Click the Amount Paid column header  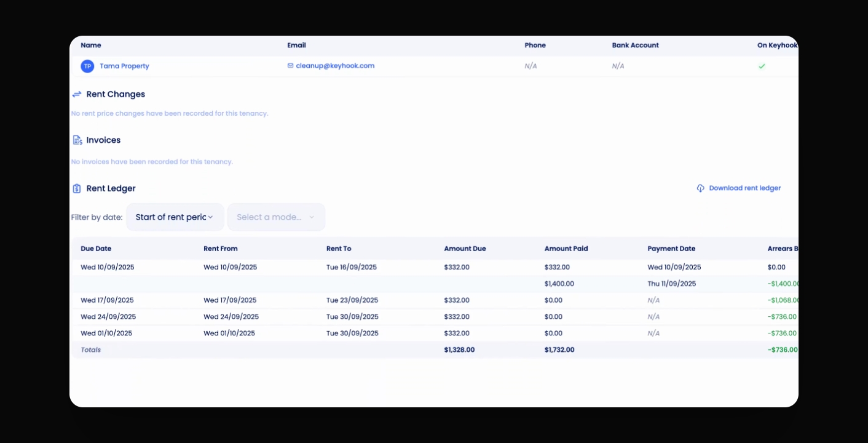[566, 249]
